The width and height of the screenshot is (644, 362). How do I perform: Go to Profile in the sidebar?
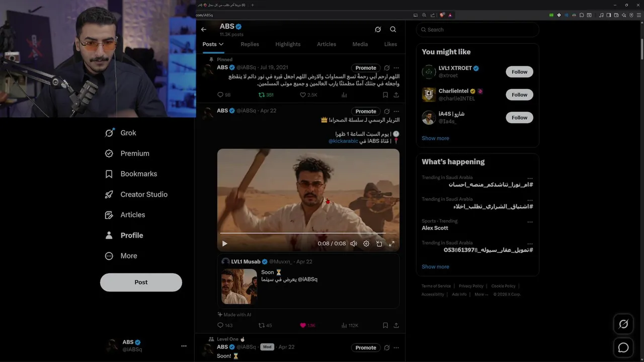pos(124,235)
